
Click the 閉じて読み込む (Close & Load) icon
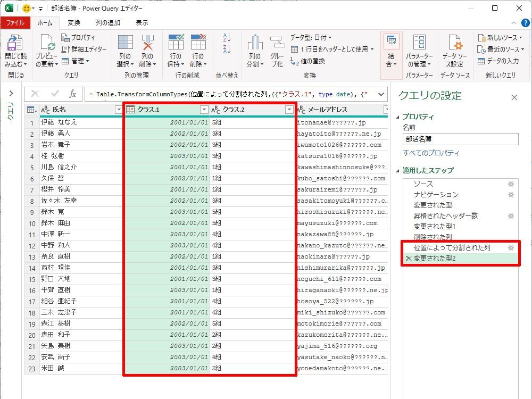15,44
